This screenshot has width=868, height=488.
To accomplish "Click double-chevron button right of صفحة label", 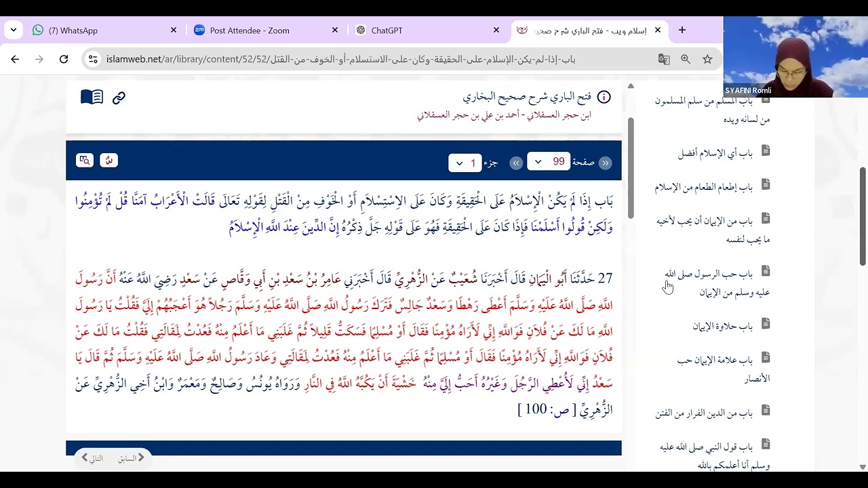I will click(606, 163).
